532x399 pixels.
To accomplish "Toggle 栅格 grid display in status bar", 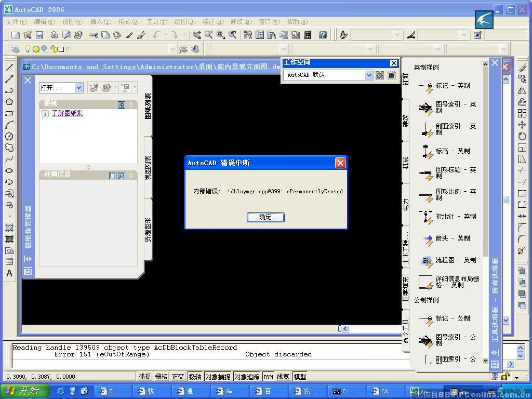I will [161, 377].
